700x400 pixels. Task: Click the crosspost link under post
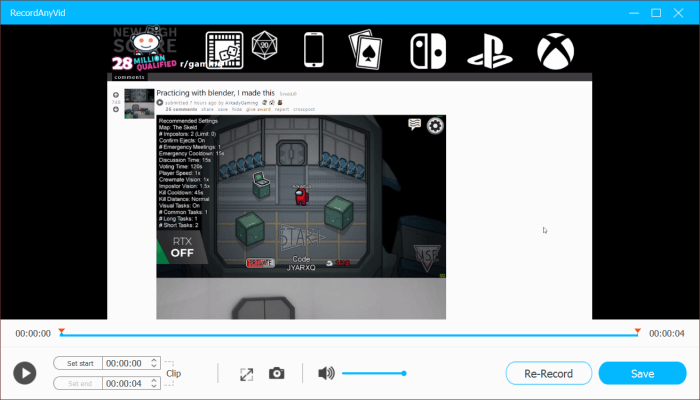coord(304,109)
